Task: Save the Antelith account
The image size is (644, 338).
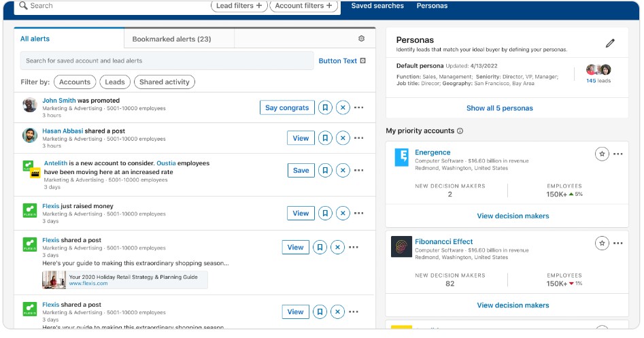Action: (301, 170)
